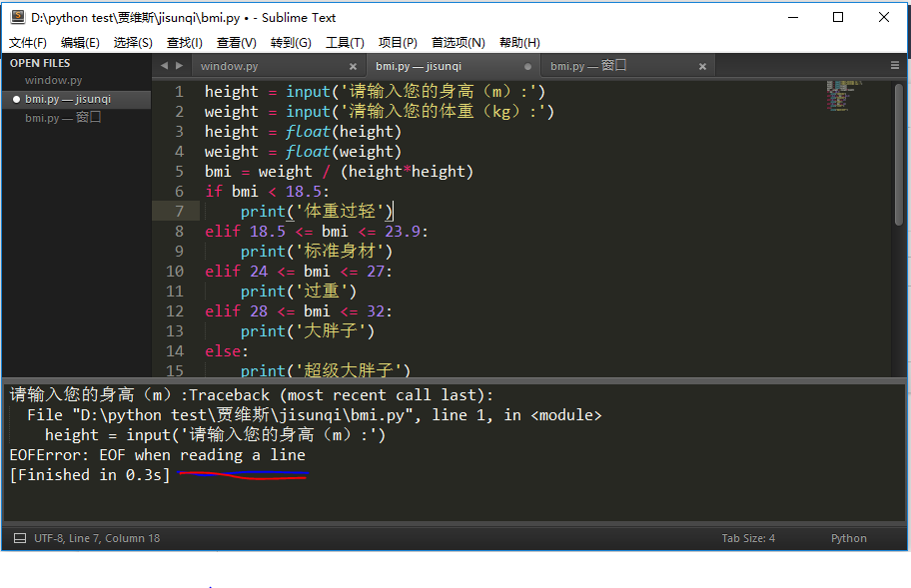Open the 项目(P) menu
Image resolution: width=911 pixels, height=588 pixels.
click(398, 43)
